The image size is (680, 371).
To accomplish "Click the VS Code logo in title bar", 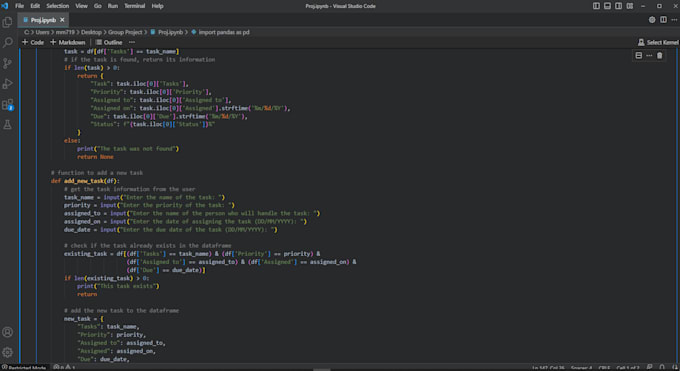I will pos(5,6).
